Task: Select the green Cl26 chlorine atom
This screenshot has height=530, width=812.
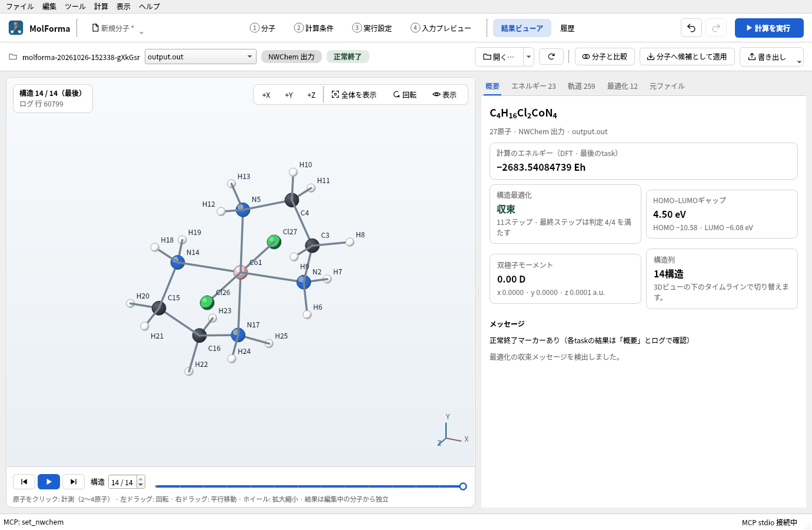Action: click(207, 303)
